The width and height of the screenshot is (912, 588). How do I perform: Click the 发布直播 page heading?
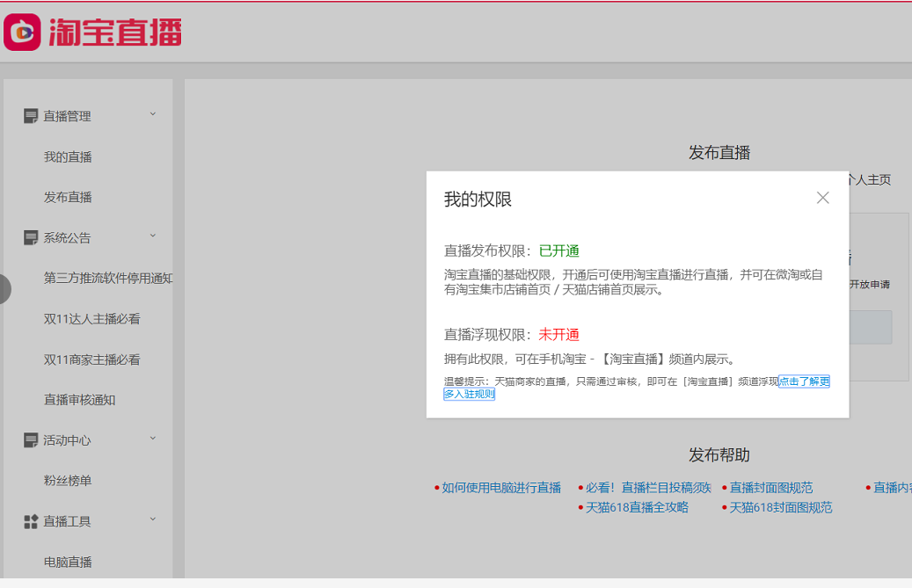719,153
